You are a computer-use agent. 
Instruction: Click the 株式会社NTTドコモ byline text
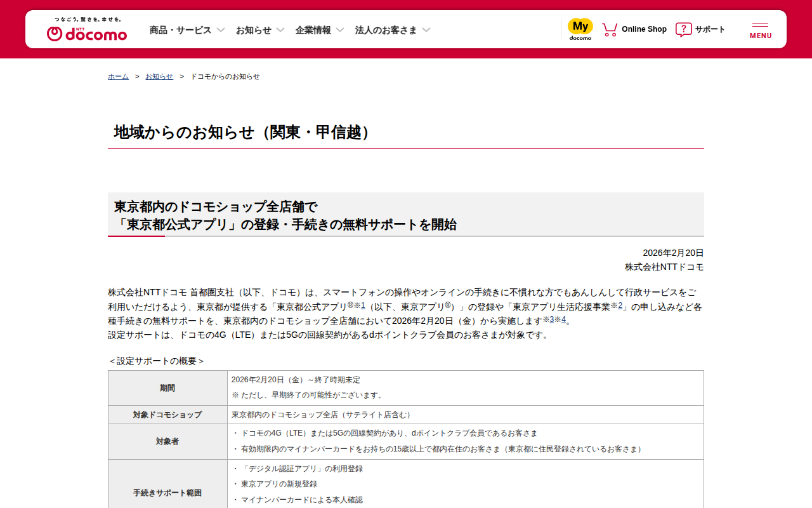coord(664,267)
